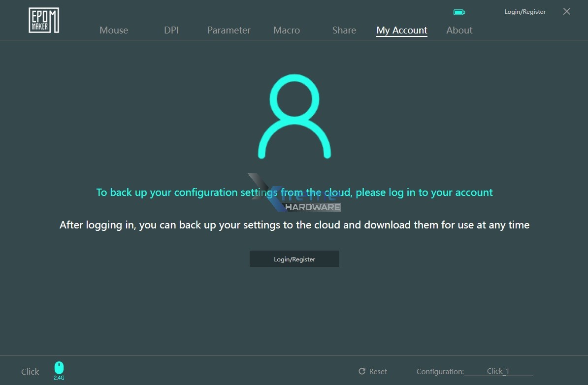Close the Epomaker software window
The image size is (588, 385).
tap(566, 11)
